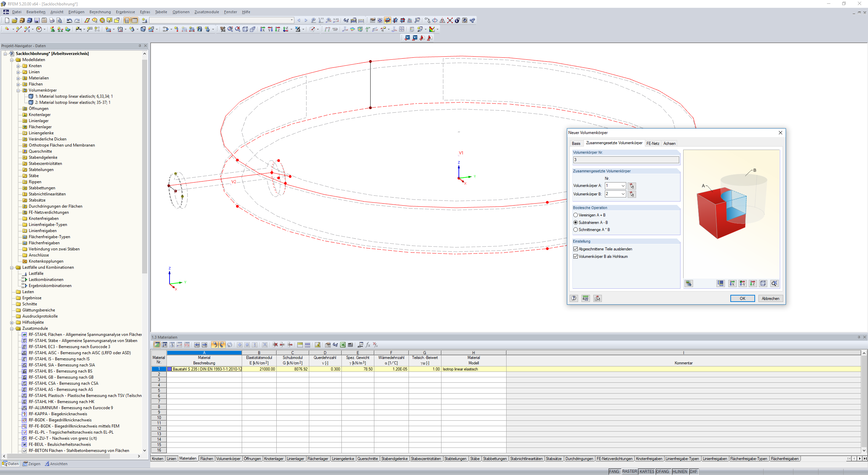868x475 pixels.
Task: Click the blue material color swatch in row 1
Action: pos(170,369)
